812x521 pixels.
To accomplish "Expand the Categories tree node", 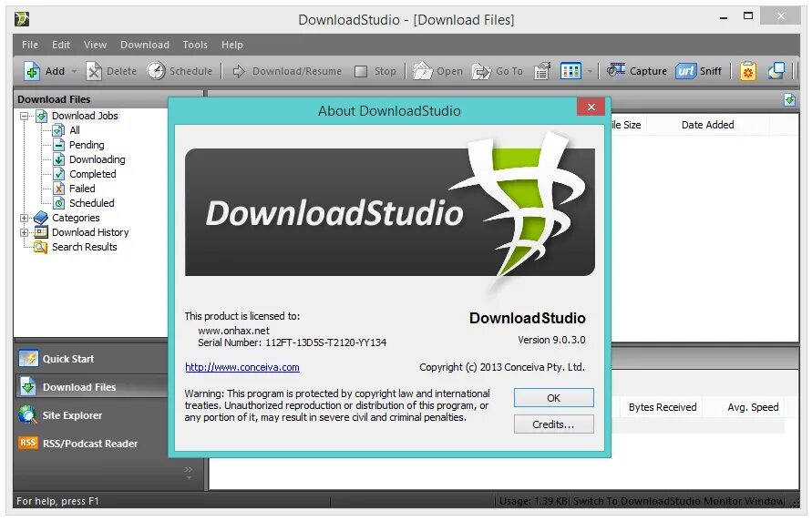I will coord(25,218).
